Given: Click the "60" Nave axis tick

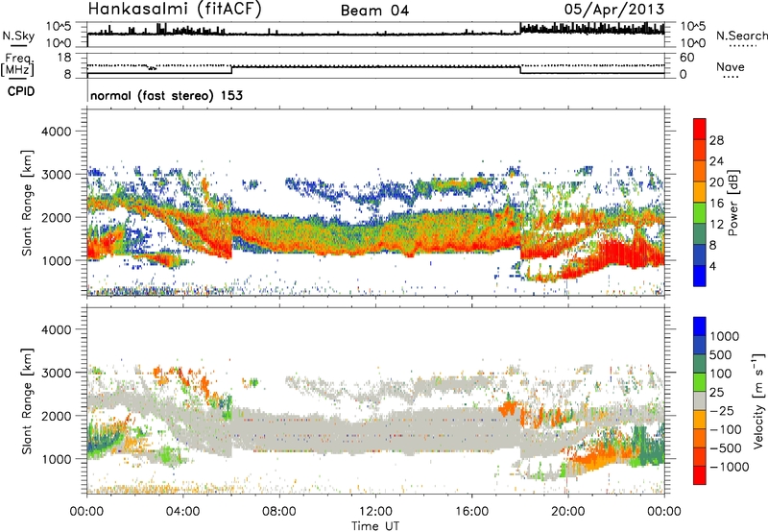Looking at the screenshot, I should click(686, 58).
